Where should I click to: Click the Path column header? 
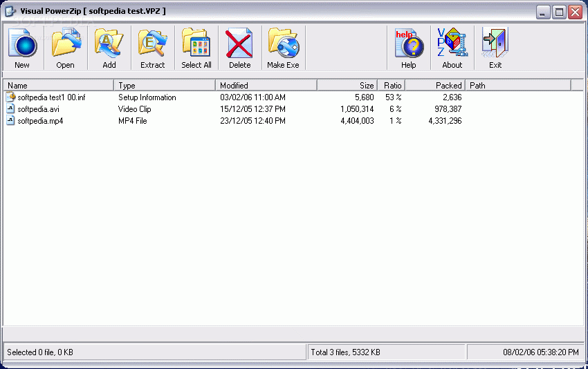coord(519,86)
